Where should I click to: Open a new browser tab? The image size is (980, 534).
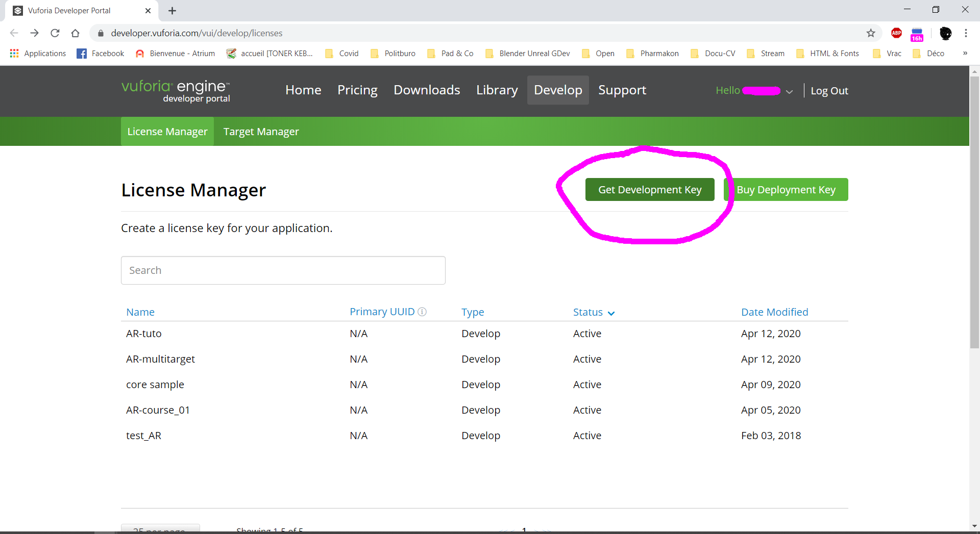pos(173,11)
